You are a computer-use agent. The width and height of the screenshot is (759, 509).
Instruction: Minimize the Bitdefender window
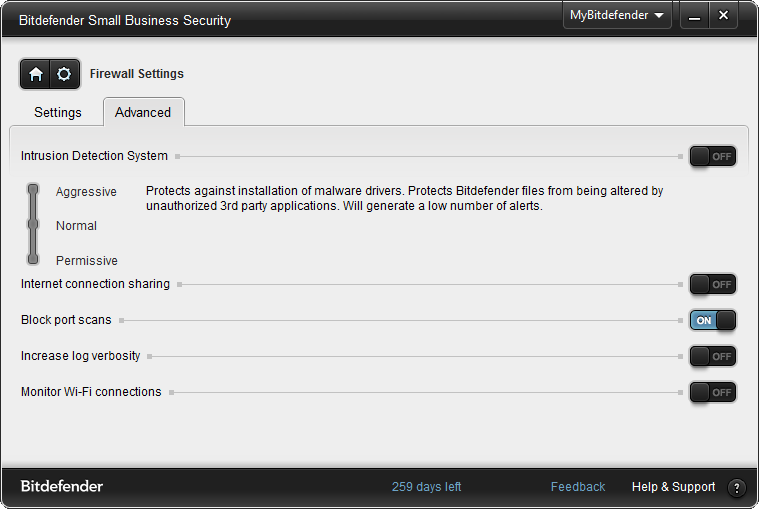pyautogui.click(x=694, y=16)
